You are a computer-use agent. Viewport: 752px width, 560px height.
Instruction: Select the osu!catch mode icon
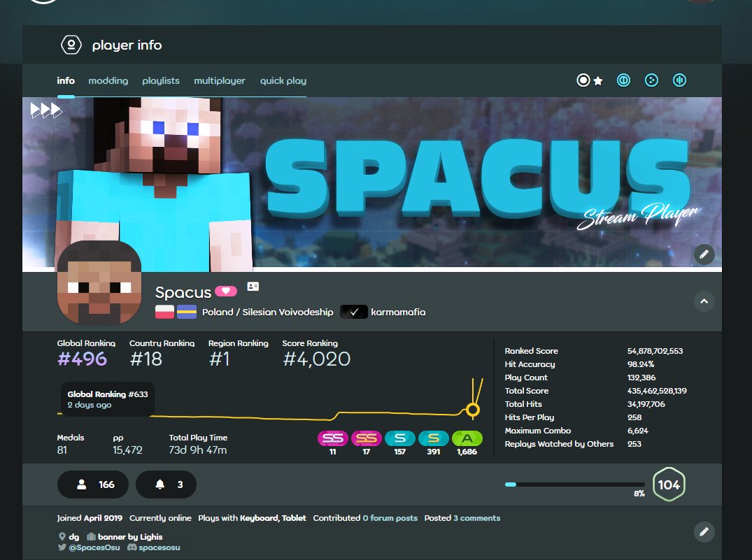651,80
